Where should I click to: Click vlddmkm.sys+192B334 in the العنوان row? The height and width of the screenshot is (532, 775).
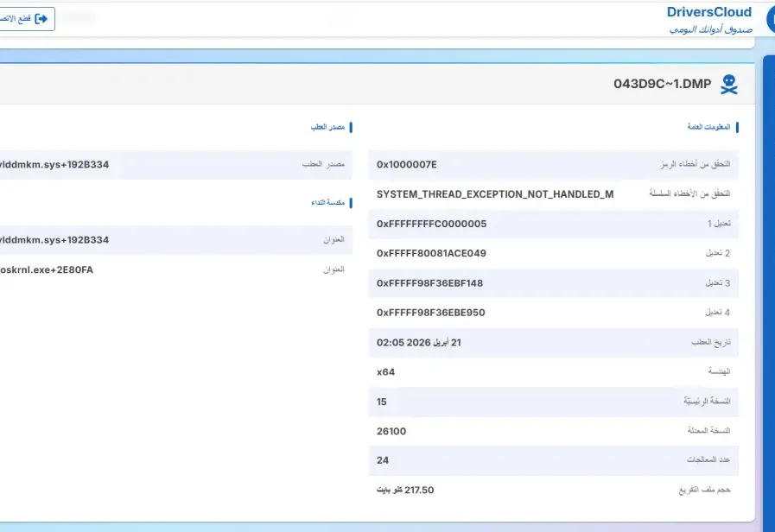(54, 240)
